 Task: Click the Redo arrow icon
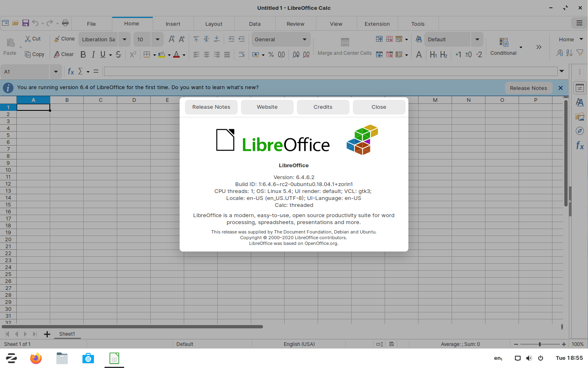pos(50,23)
